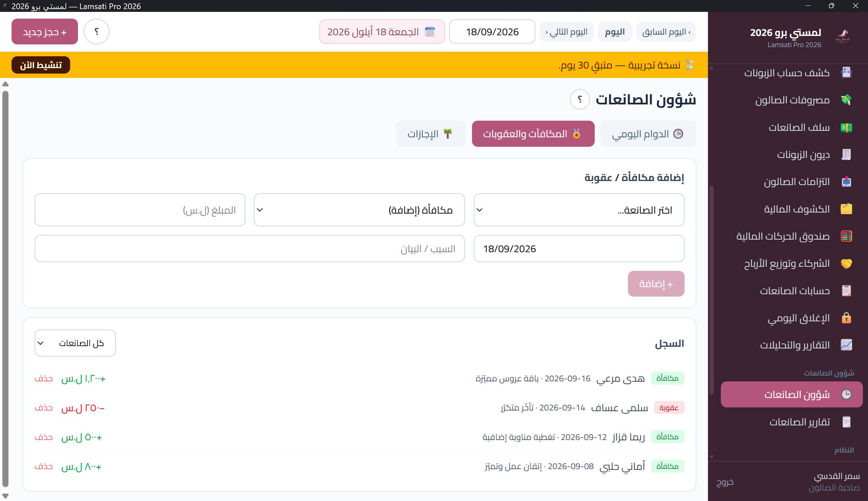
Task: Click the سلف الصانعات cash icon
Action: click(846, 128)
